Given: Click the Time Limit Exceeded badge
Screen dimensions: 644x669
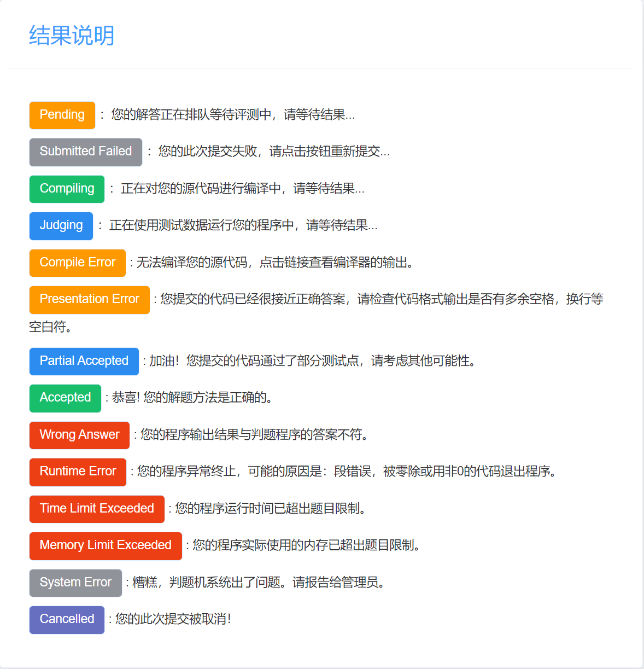Looking at the screenshot, I should 97,509.
